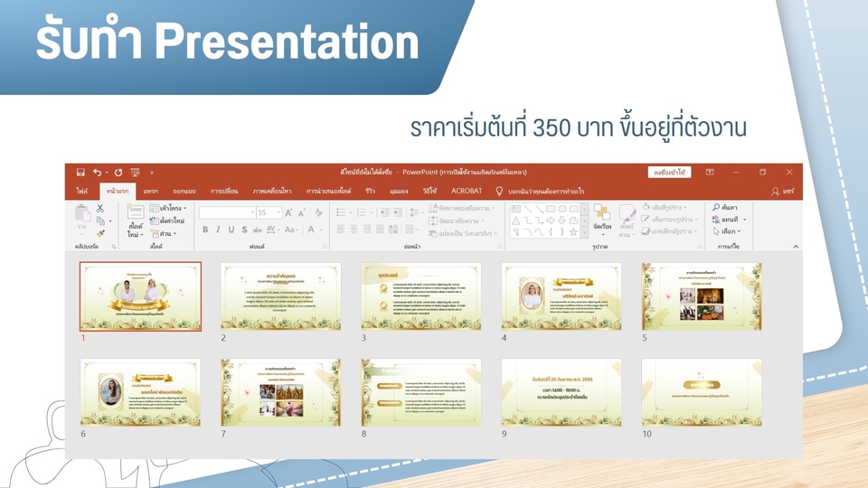Toggle text Shadow S button
Viewport: 868px width, 488px height.
tap(244, 230)
